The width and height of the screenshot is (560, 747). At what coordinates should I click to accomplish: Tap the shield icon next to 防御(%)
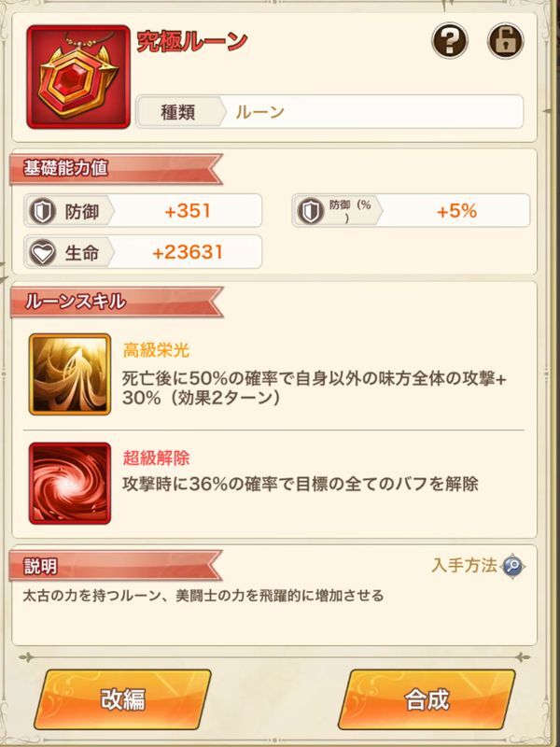point(311,211)
